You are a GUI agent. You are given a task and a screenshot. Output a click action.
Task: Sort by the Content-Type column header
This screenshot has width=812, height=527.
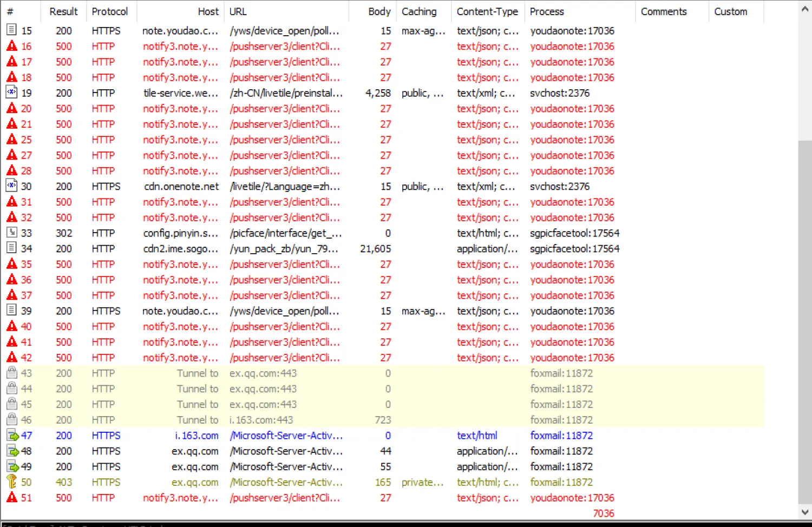[x=488, y=11]
